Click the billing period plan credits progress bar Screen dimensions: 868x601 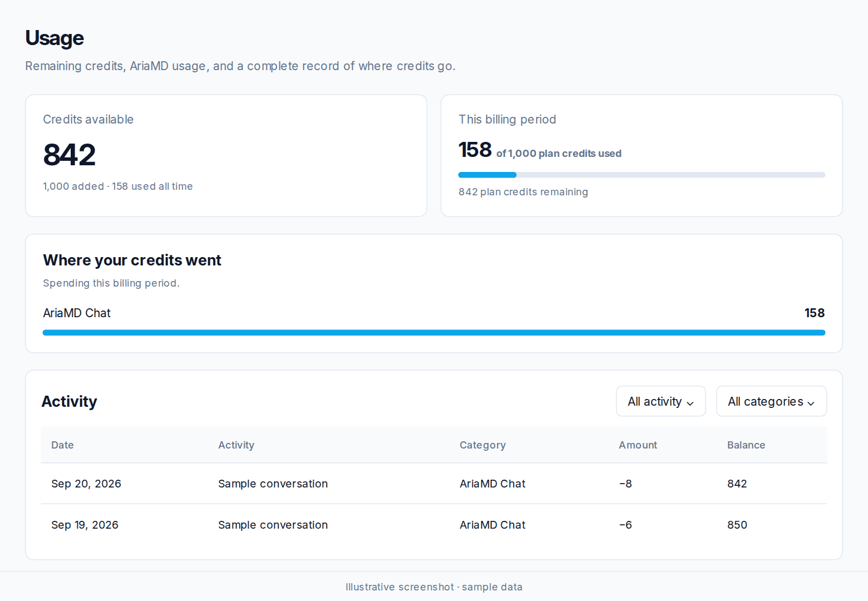(642, 175)
